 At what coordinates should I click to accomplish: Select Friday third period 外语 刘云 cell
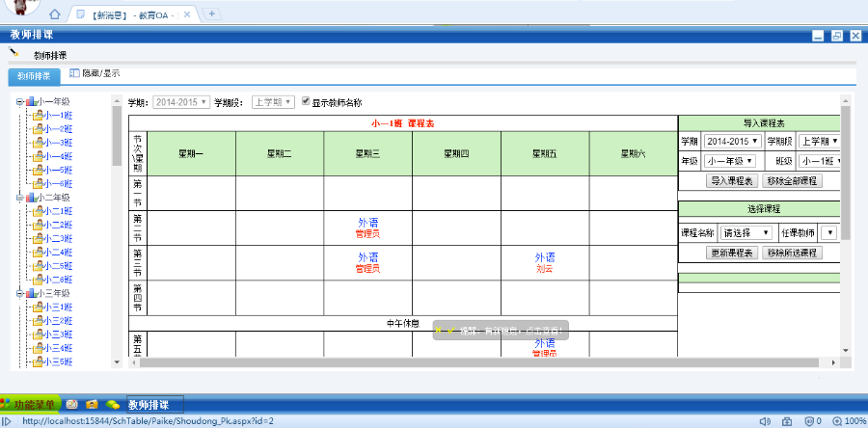tap(545, 262)
